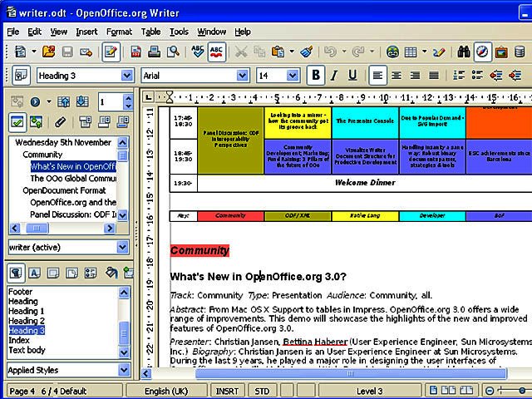Select OpenDocument Format in Navigator tree
Screen dimensions: 532x399
[x=63, y=190]
